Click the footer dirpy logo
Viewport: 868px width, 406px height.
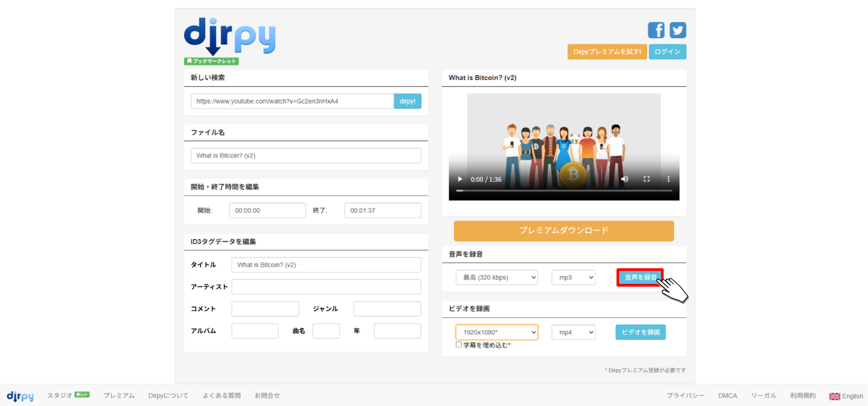[20, 396]
